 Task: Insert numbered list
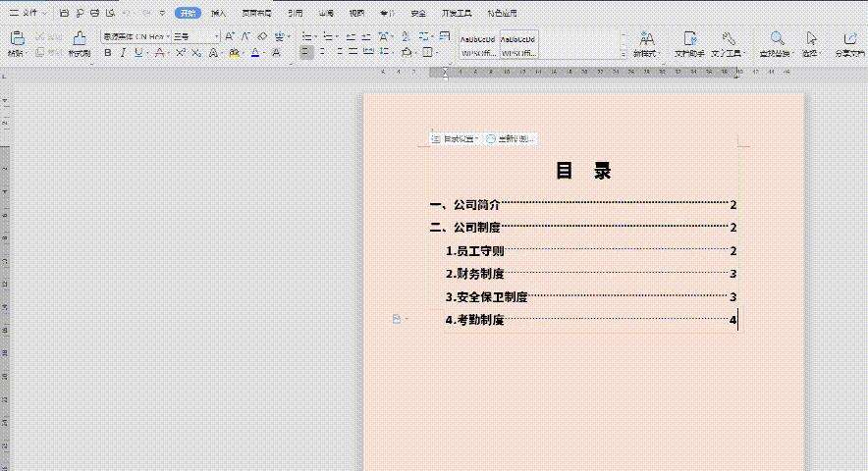tap(328, 37)
